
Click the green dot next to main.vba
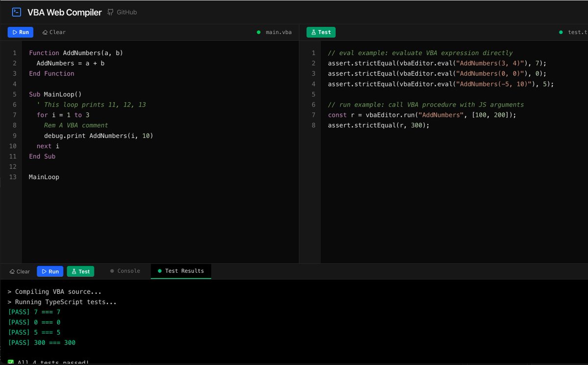point(259,32)
